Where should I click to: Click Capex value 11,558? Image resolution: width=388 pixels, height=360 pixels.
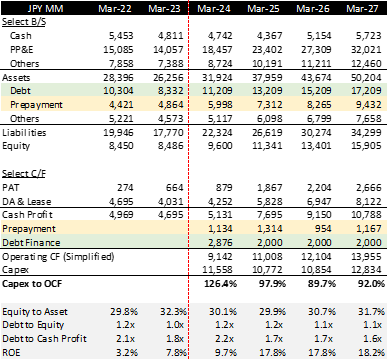pos(217,270)
